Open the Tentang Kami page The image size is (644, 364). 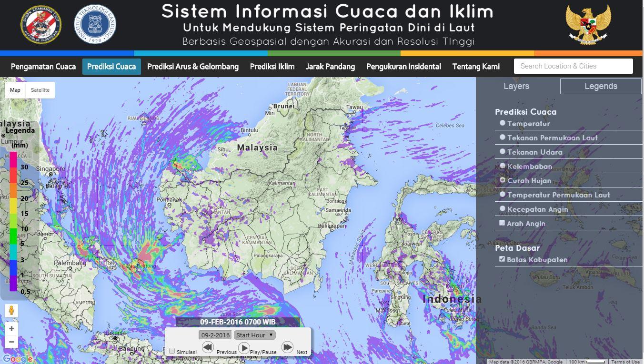(x=476, y=67)
